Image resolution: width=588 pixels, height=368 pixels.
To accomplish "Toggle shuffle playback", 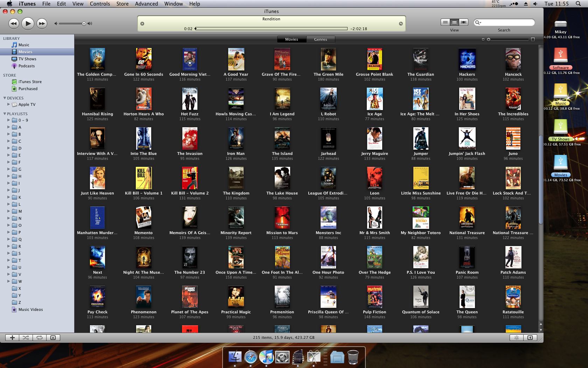I will coord(26,338).
